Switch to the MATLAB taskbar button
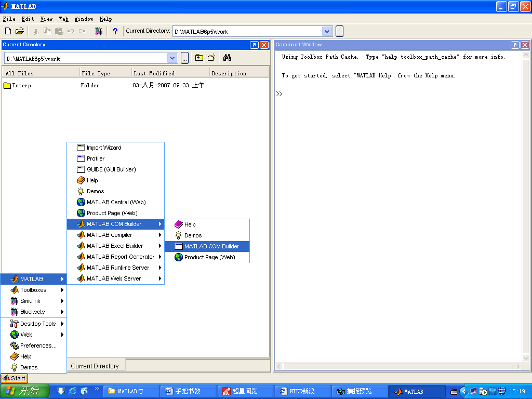The width and height of the screenshot is (532, 399). [x=417, y=392]
